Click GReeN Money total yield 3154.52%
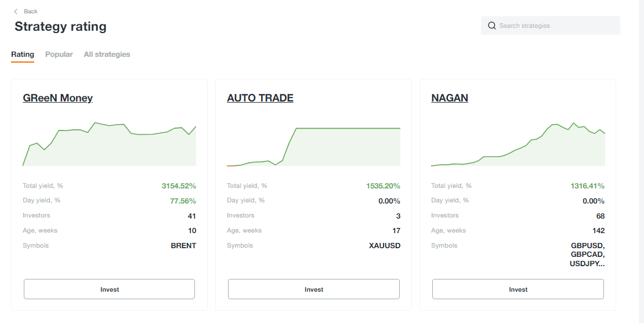Image resolution: width=644 pixels, height=323 pixels. tap(179, 186)
